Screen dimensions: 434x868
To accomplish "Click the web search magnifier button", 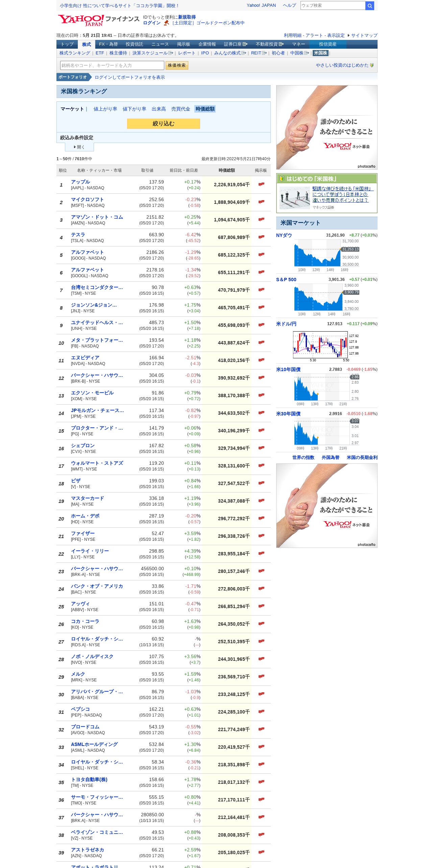I will [x=369, y=6].
